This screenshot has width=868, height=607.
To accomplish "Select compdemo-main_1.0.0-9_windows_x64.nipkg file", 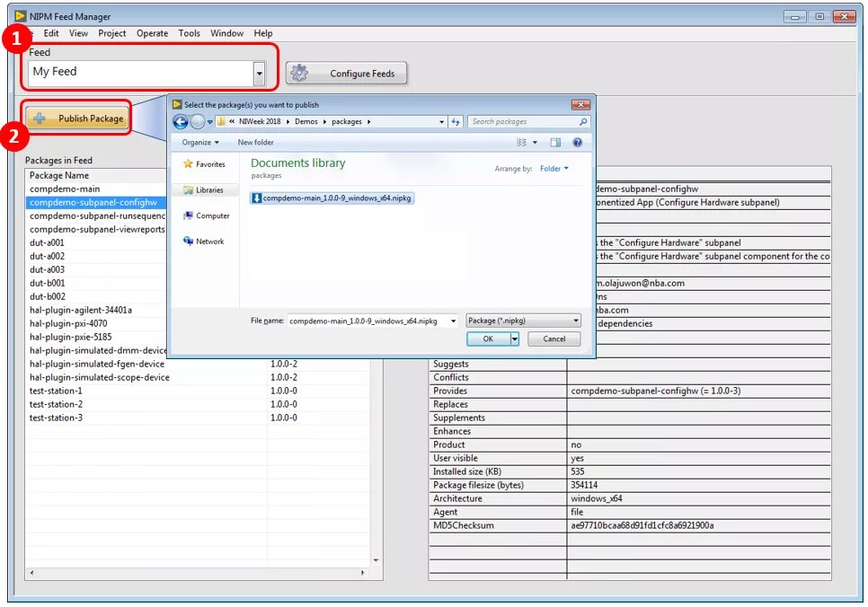I will tap(332, 198).
